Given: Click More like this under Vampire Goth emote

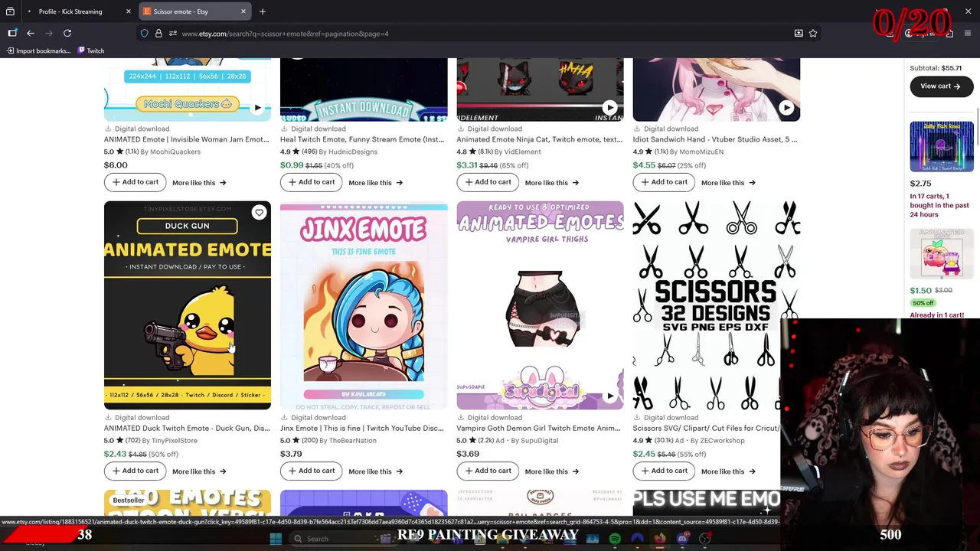Looking at the screenshot, I should (551, 471).
